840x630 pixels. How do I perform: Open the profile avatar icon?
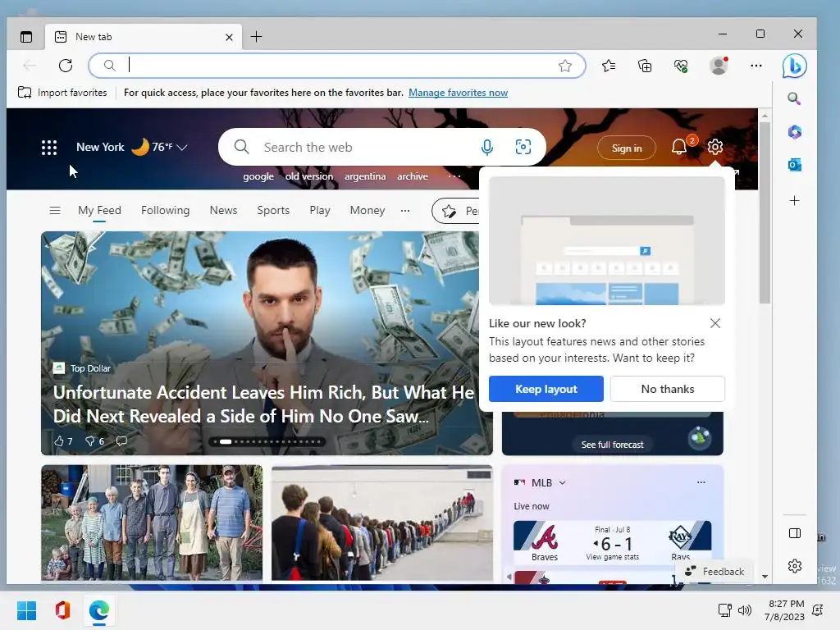tap(719, 66)
